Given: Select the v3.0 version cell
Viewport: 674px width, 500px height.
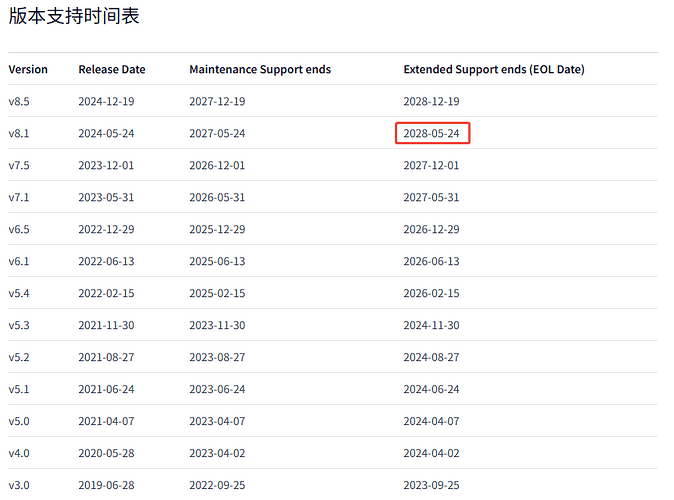Looking at the screenshot, I should pos(19,485).
